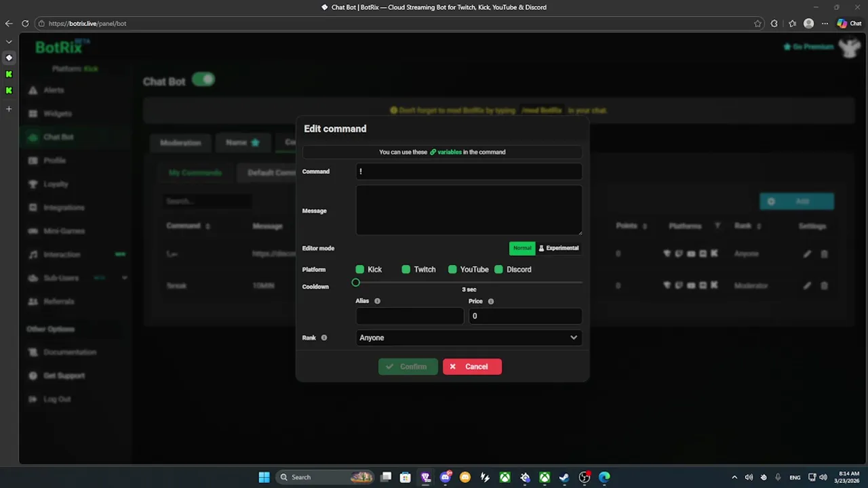Switch to the Moderation tab
The image size is (868, 488).
[180, 142]
